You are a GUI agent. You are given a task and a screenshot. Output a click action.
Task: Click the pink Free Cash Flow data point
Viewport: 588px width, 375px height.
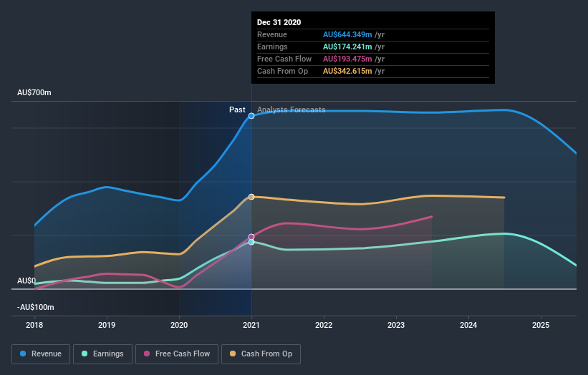251,237
